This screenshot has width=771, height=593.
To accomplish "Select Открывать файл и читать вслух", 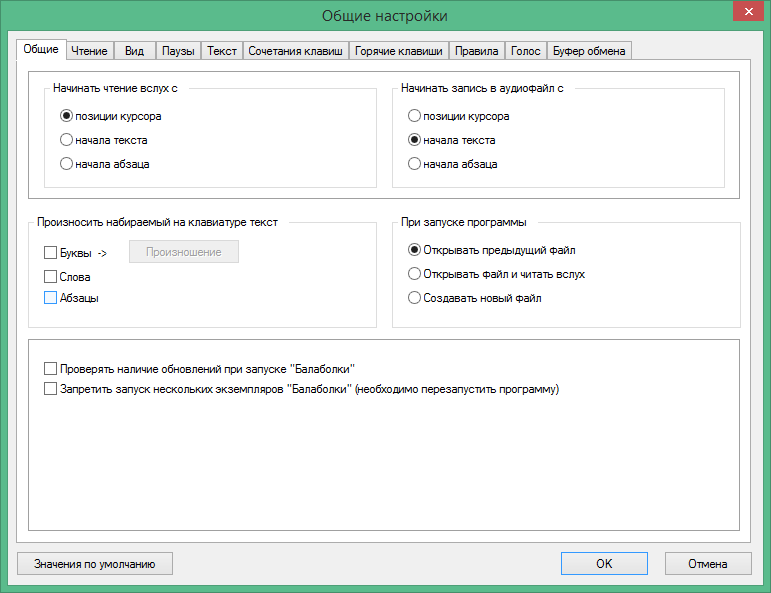I will (415, 273).
